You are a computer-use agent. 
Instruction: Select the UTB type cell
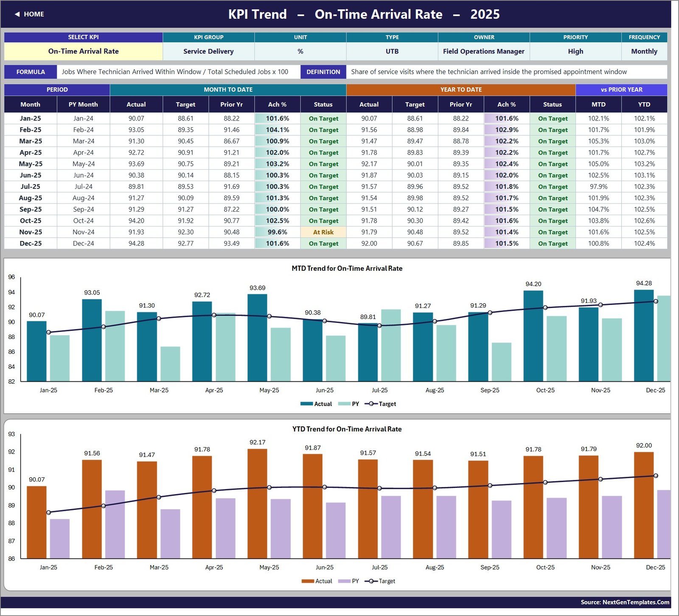tap(392, 51)
